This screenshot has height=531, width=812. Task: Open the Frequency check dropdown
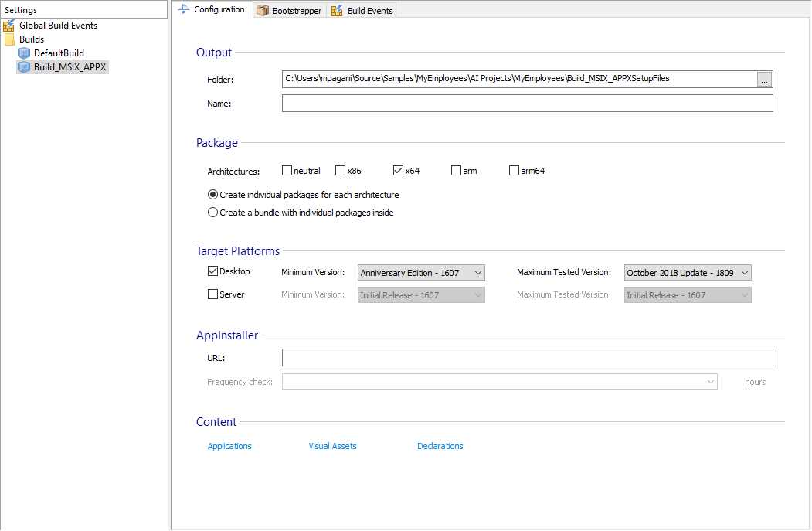pos(710,381)
